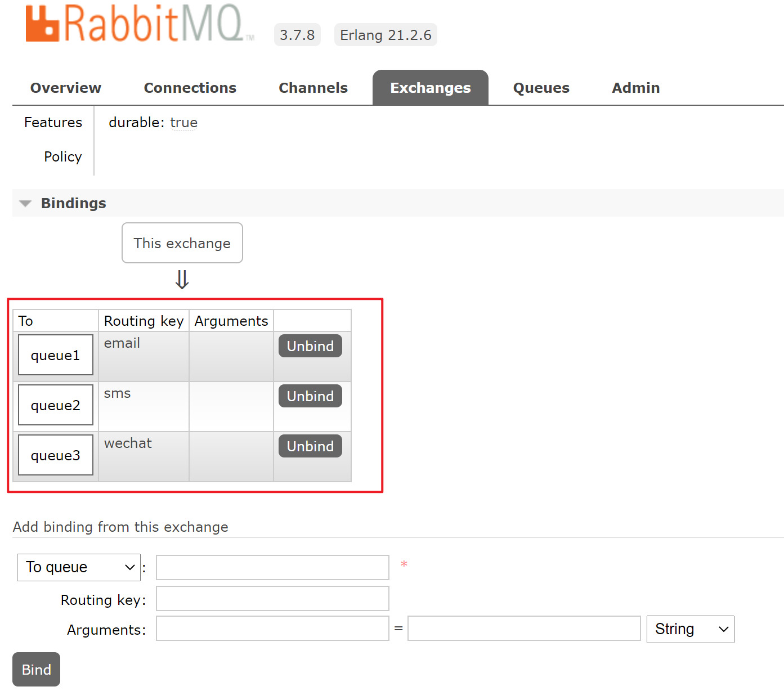The height and width of the screenshot is (700, 784).
Task: Select the Exchanges tab
Action: point(430,88)
